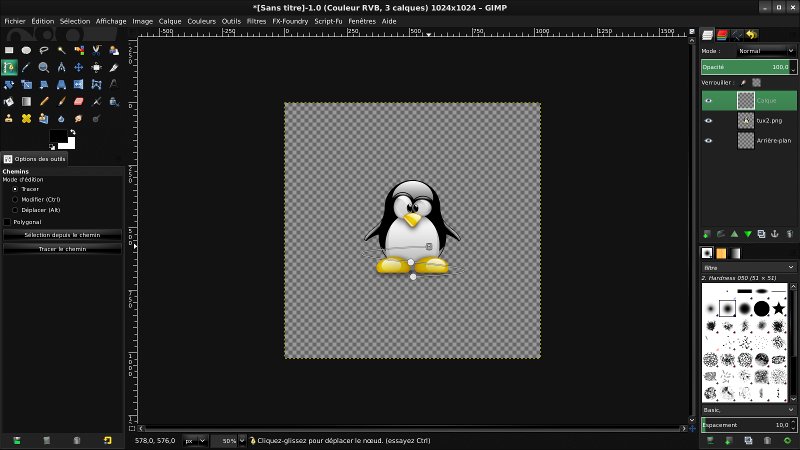Image resolution: width=800 pixels, height=450 pixels.
Task: Select the Foreground Select tool
Action: pyautogui.click(x=114, y=50)
